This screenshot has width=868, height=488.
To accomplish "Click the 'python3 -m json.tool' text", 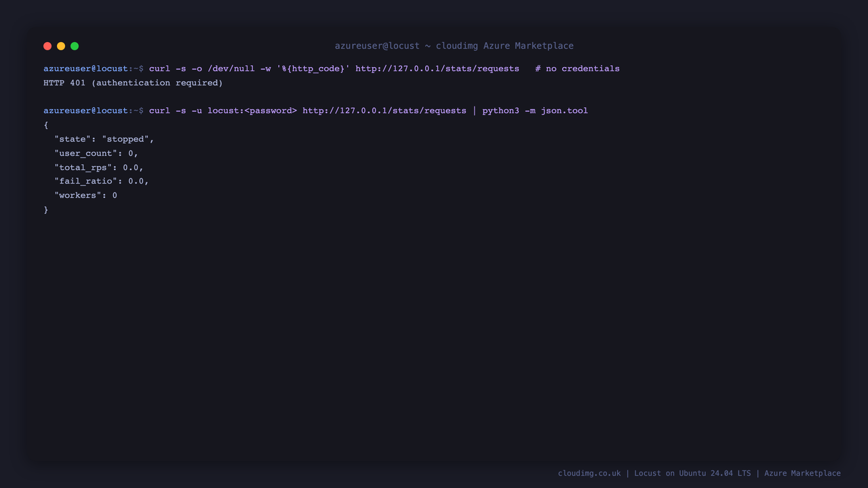I will click(x=535, y=110).
